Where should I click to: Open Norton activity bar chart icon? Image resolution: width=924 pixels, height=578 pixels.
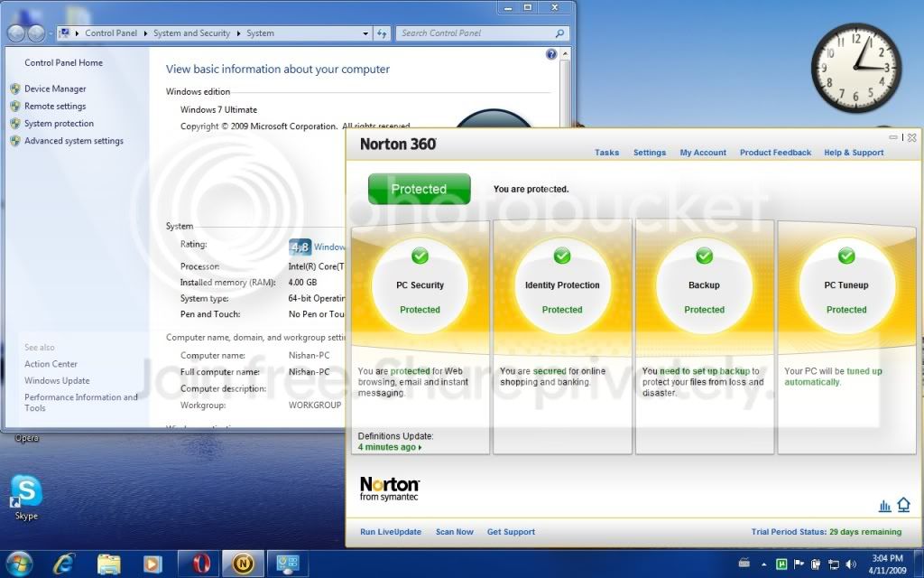point(884,506)
